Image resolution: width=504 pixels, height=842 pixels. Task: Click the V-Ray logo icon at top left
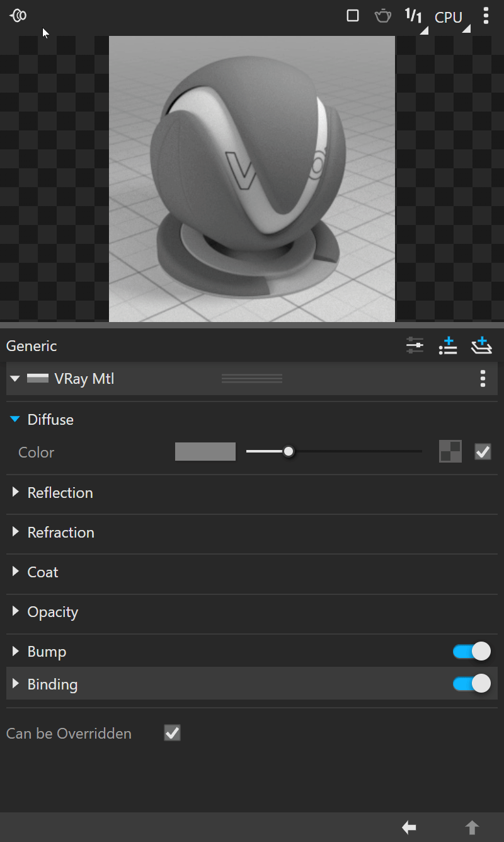18,16
